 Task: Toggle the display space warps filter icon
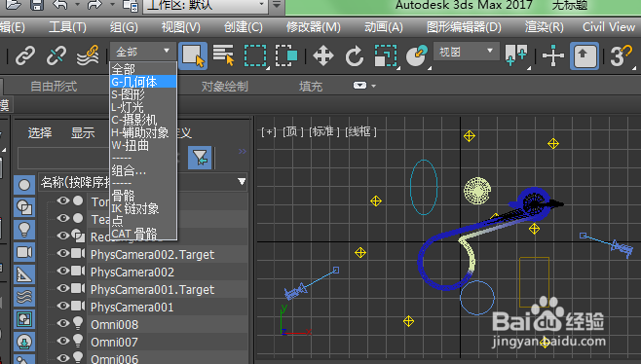pos(24,297)
